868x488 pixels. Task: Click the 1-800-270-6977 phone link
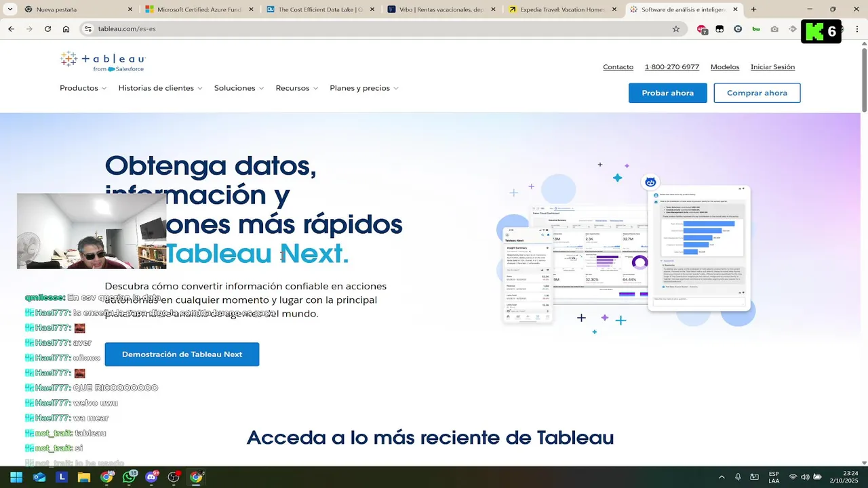pyautogui.click(x=672, y=67)
